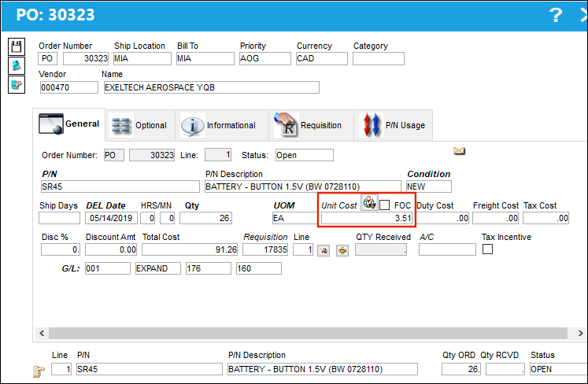Click the Qty ORD cell in line list

460,369
